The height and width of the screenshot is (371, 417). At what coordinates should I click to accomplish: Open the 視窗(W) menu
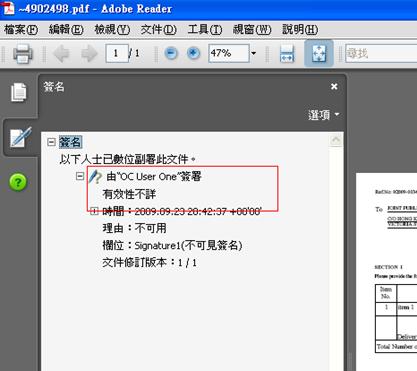(252, 30)
